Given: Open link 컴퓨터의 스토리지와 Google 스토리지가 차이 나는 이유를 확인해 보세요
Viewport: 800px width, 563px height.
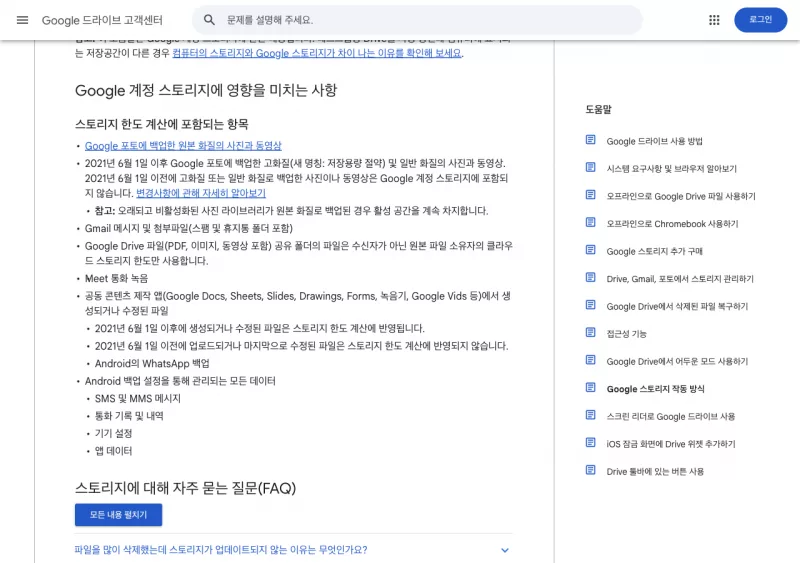Looking at the screenshot, I should click(317, 53).
